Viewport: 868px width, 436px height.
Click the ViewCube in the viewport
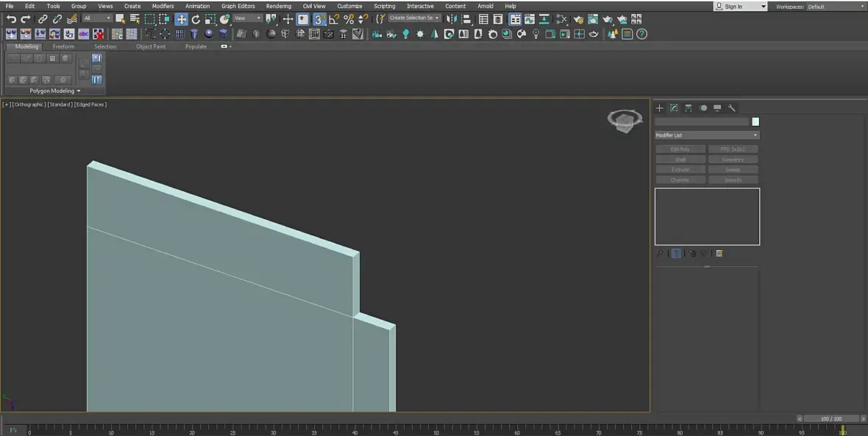(x=625, y=121)
